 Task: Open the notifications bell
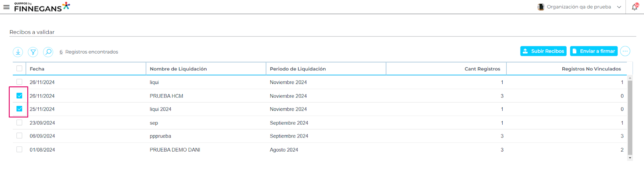coord(635,7)
